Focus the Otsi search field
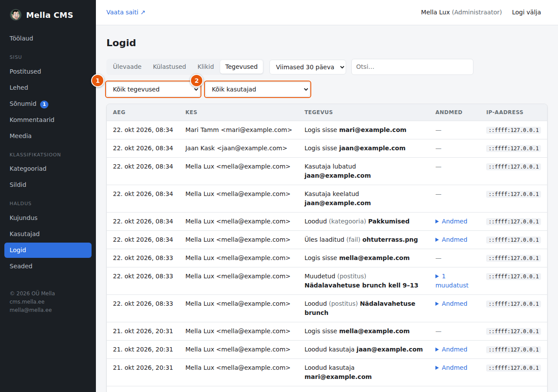Viewport: 558px width, 392px height. click(412, 67)
